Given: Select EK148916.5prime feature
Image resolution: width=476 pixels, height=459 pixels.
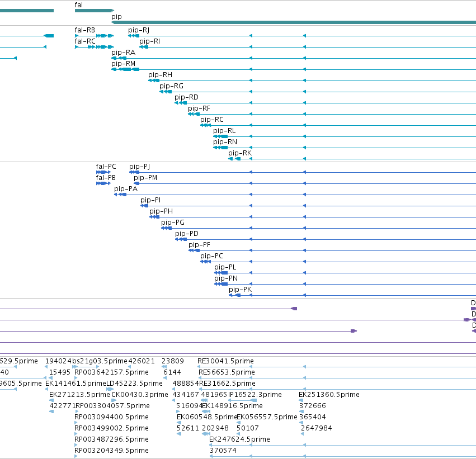Looking at the screenshot, I should pos(232,406).
